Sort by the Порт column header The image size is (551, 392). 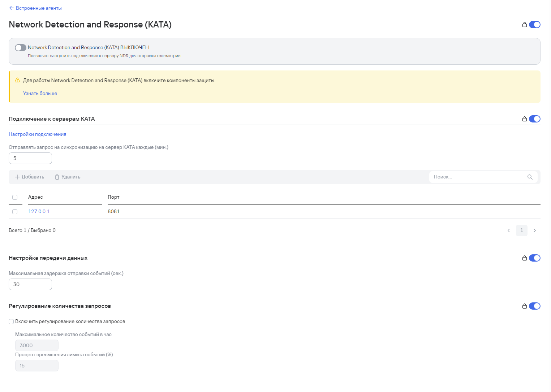tap(113, 197)
